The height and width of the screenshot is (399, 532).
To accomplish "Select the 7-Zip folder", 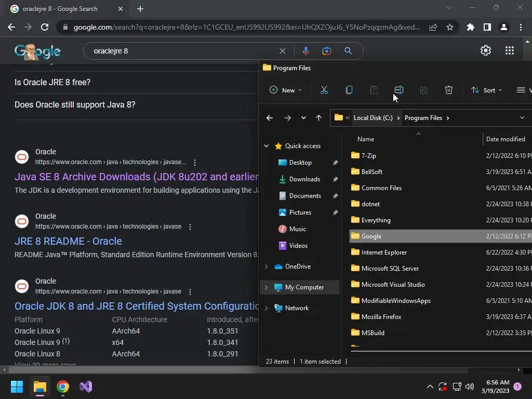I will (x=368, y=156).
